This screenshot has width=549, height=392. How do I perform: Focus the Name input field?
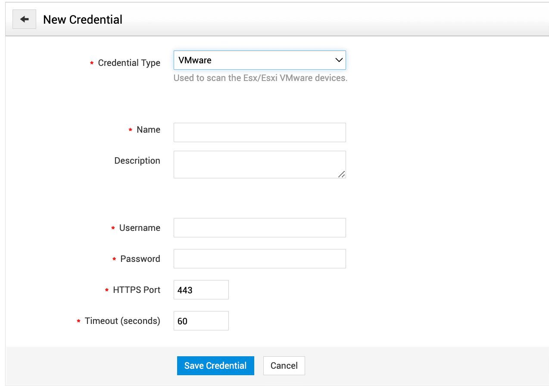(x=259, y=133)
